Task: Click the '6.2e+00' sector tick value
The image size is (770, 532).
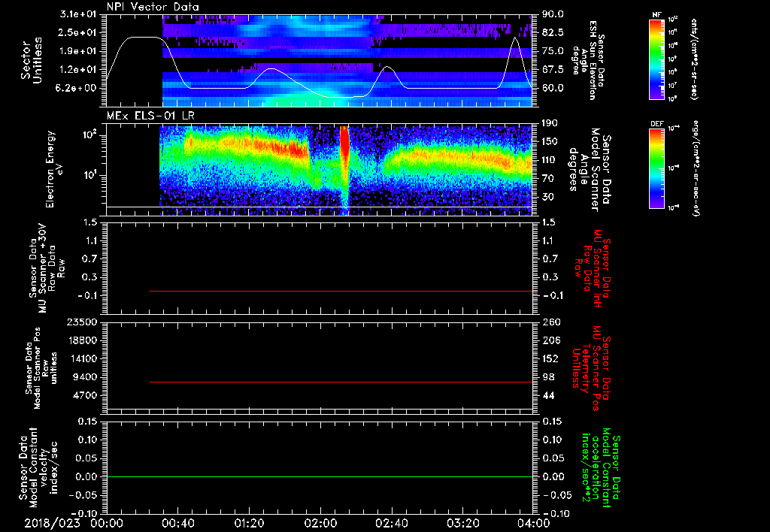Action: pyautogui.click(x=77, y=88)
